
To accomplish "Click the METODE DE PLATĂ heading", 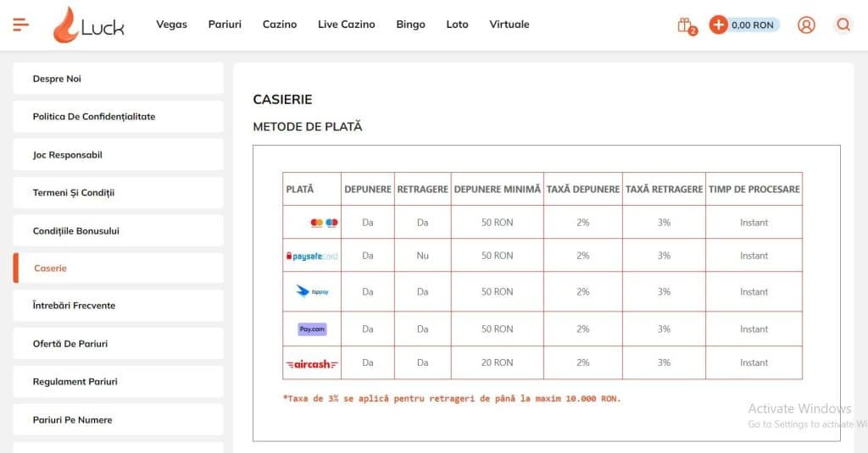I will click(x=307, y=127).
